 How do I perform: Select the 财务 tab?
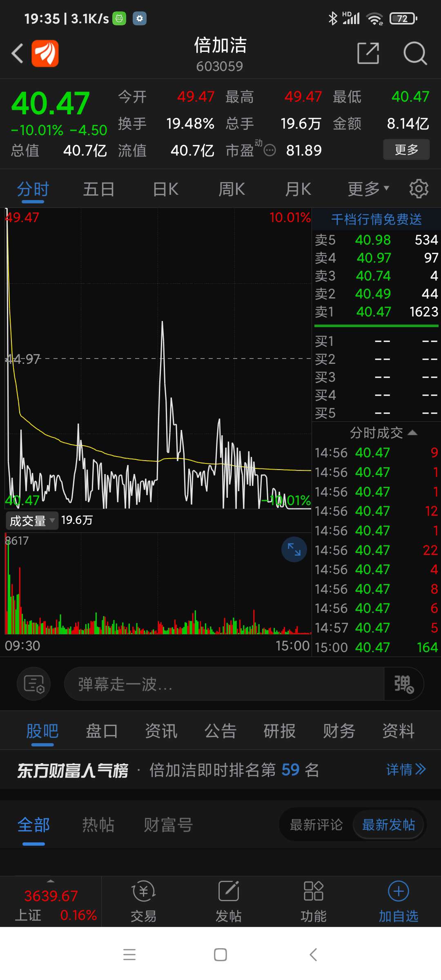339,731
